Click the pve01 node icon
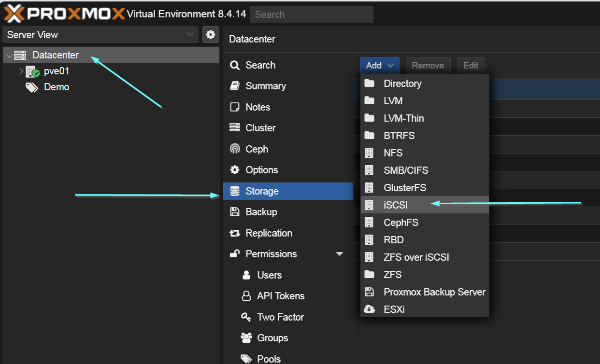Image resolution: width=600 pixels, height=364 pixels. (32, 71)
